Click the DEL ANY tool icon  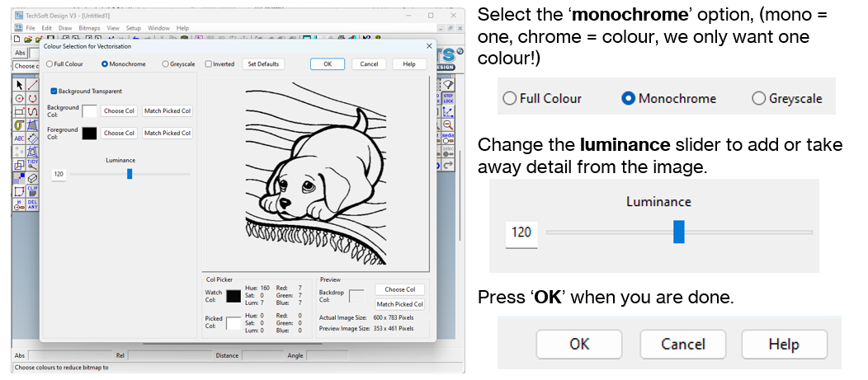coord(32,204)
